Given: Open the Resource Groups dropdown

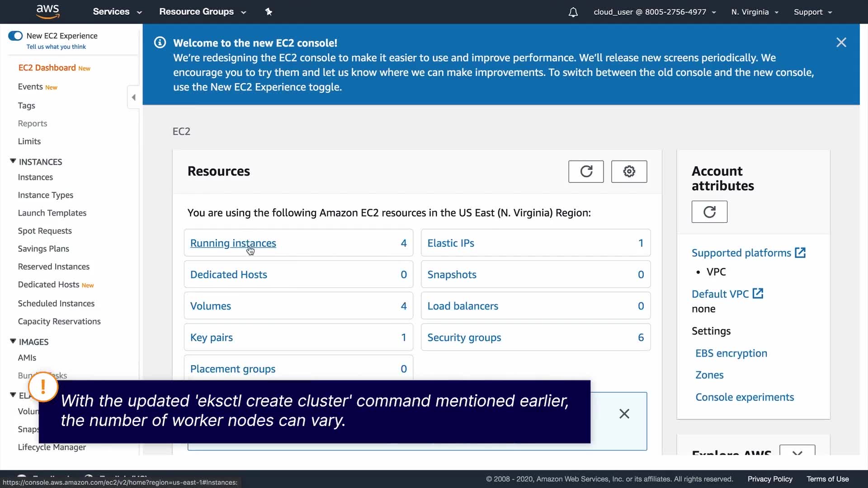Looking at the screenshot, I should pos(202,12).
